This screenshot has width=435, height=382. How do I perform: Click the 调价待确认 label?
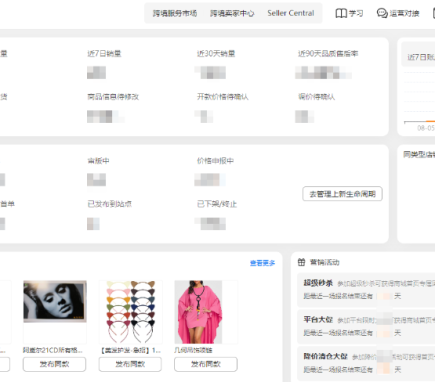(x=316, y=97)
